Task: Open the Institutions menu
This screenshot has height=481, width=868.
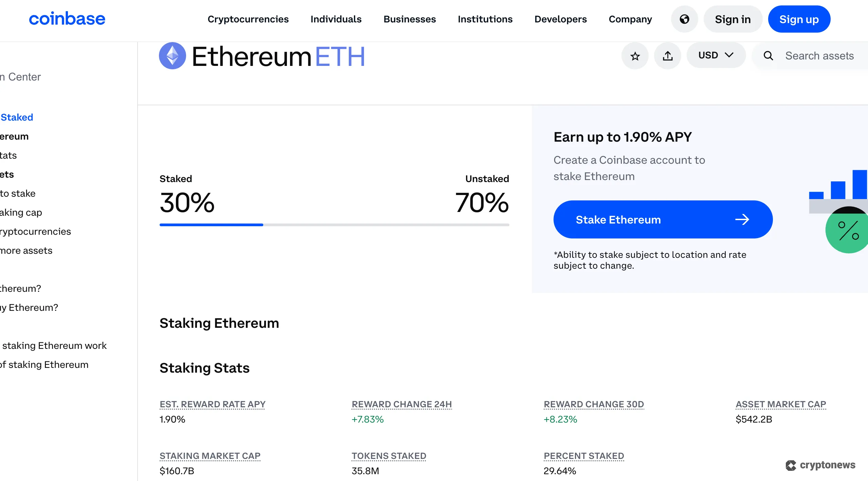Action: 485,19
